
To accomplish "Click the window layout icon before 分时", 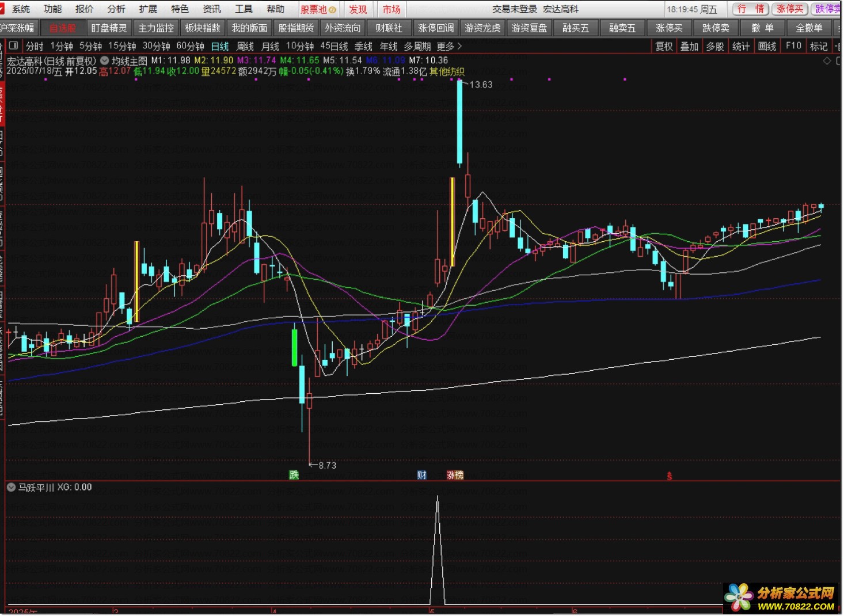I will (13, 45).
